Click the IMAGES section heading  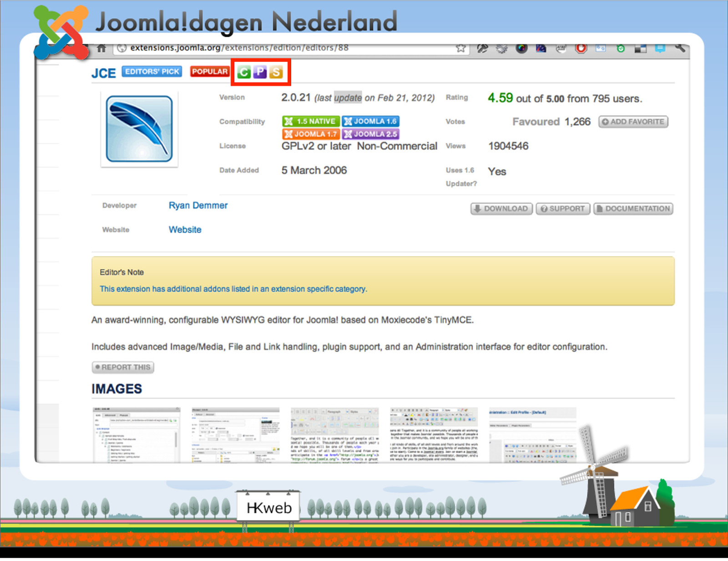coord(117,389)
